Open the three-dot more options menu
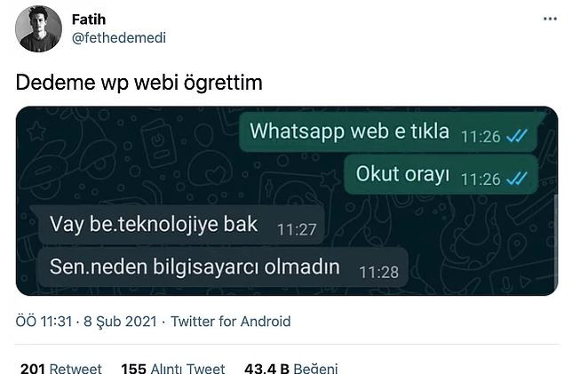 (550, 19)
